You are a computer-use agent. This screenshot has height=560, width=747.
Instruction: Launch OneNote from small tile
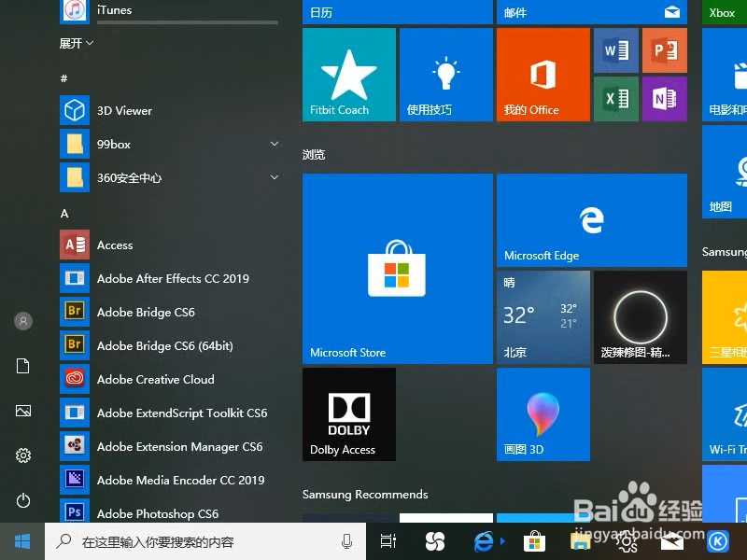(x=665, y=99)
